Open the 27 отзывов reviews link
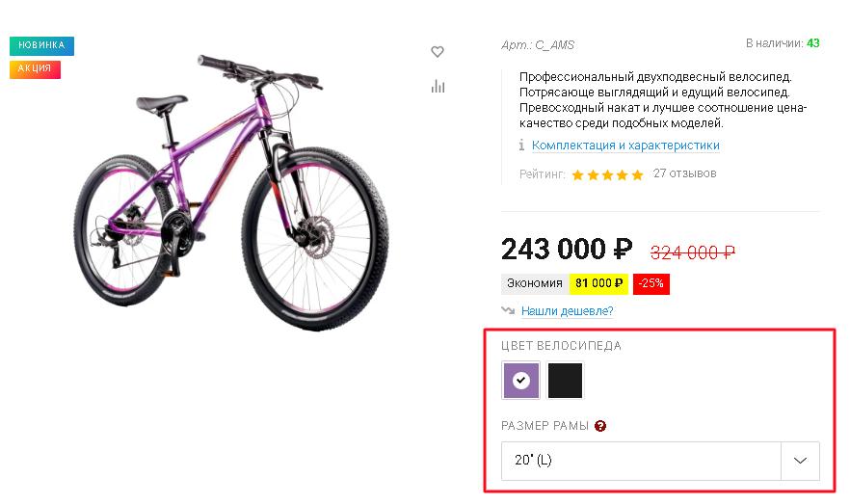The width and height of the screenshot is (850, 504). pyautogui.click(x=684, y=173)
